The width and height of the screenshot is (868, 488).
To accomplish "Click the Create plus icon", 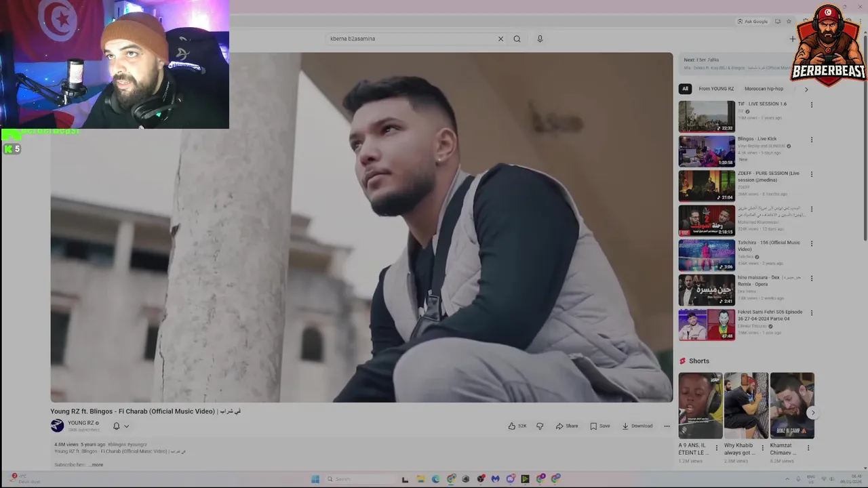I will [x=793, y=39].
